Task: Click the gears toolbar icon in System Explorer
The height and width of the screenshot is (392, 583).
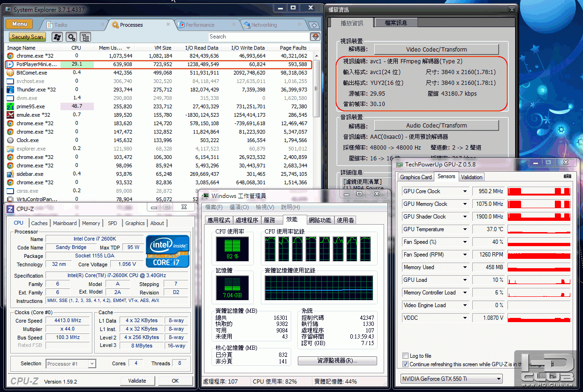Action: pos(71,37)
